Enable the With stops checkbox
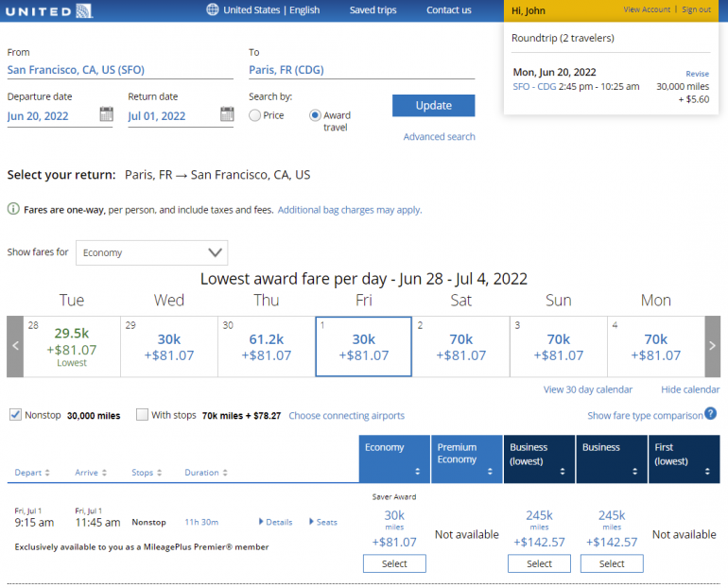This screenshot has height=588, width=728. (142, 415)
